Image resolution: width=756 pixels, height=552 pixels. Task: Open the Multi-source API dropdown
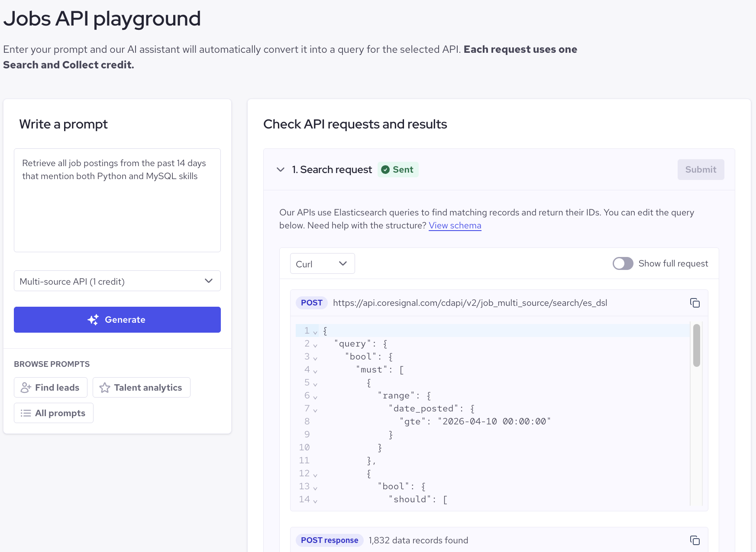117,281
